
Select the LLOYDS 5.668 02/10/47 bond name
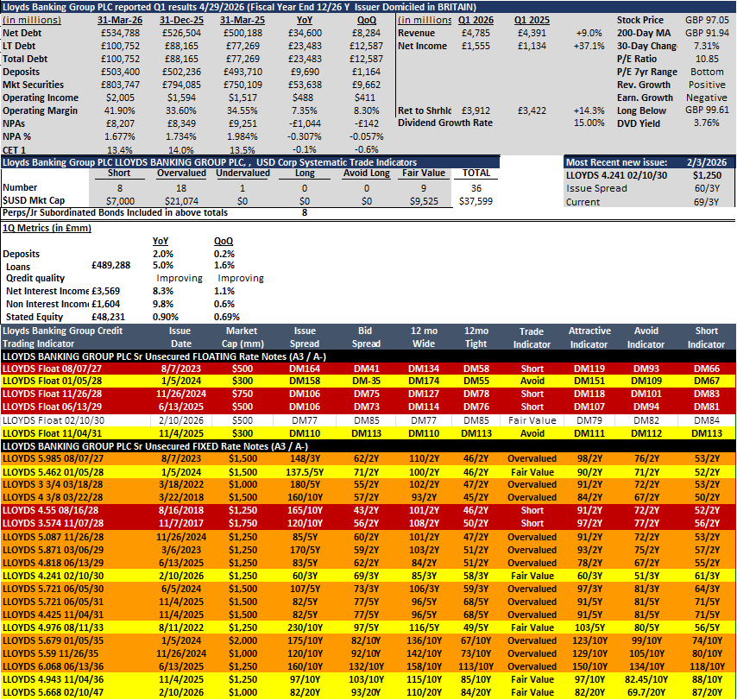[52, 692]
